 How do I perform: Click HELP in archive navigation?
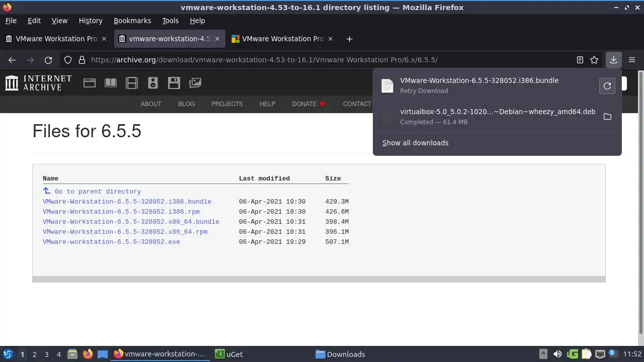coord(267,104)
